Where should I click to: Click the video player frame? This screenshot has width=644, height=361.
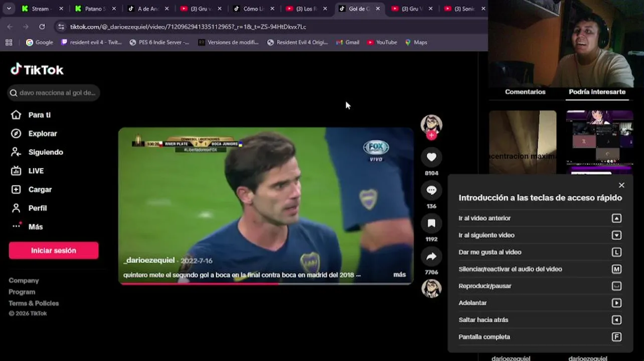click(x=266, y=206)
